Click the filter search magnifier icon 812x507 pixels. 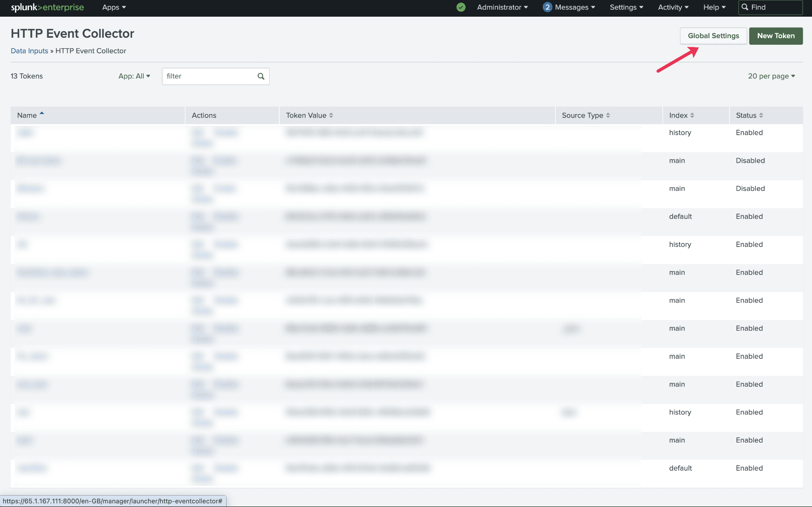point(261,76)
